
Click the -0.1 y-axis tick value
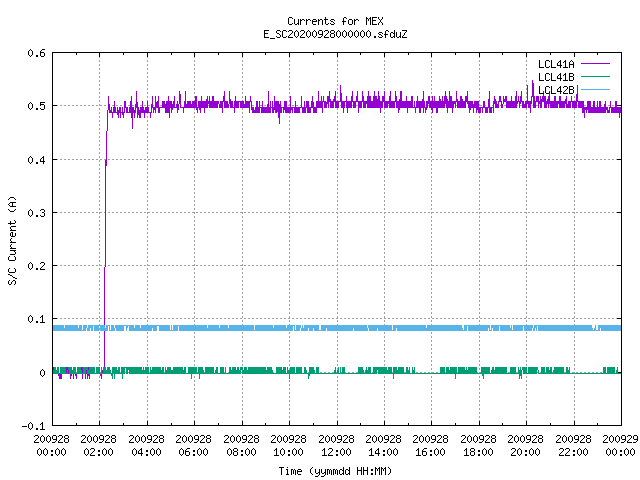[x=33, y=426]
